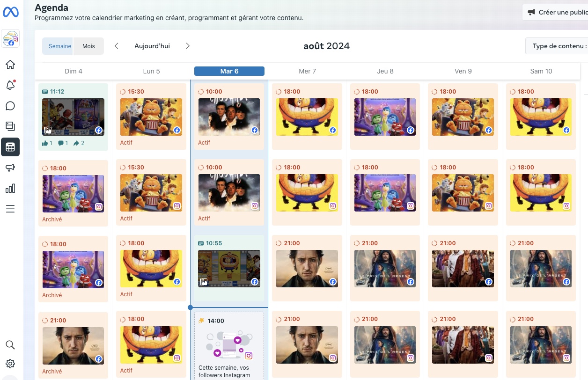Open Dim 4 21:00 archived post
The height and width of the screenshot is (380, 588).
(73, 345)
